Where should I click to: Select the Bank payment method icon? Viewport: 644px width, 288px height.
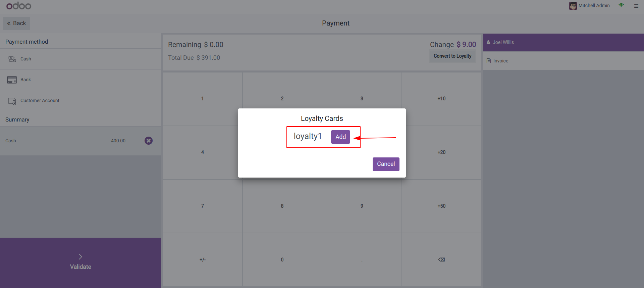(x=12, y=80)
